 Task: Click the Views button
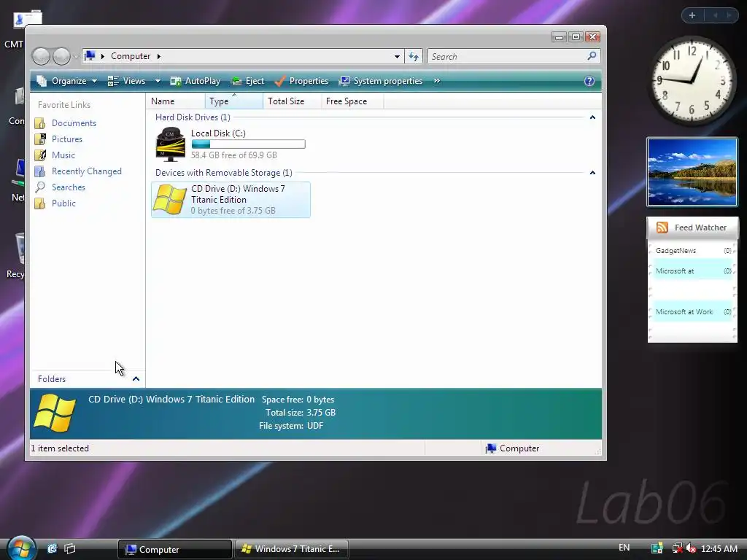(127, 81)
